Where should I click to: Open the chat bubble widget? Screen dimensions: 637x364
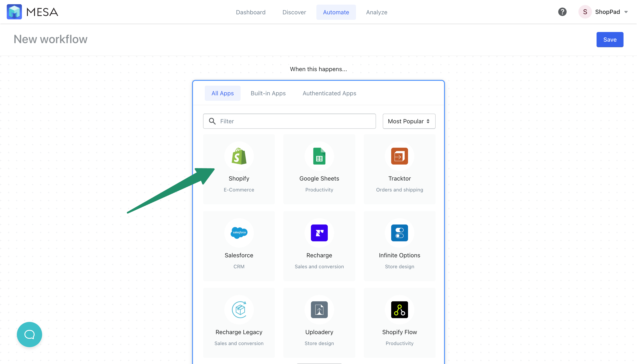point(29,334)
